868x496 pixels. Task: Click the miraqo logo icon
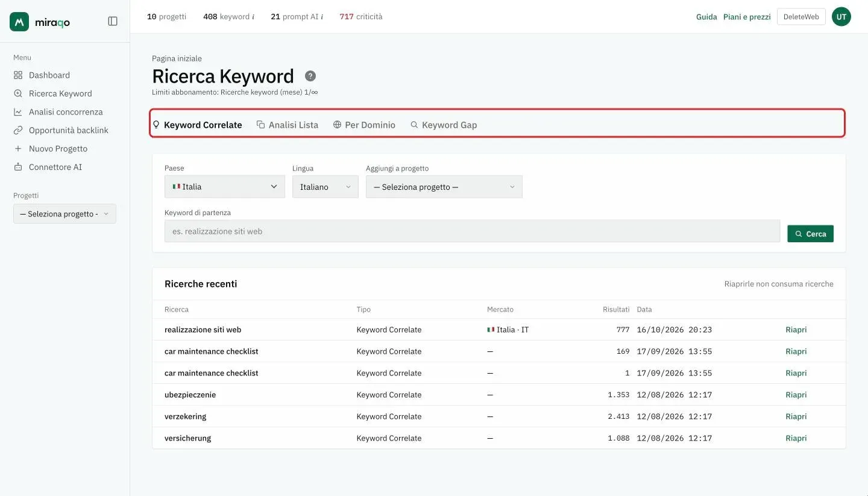pyautogui.click(x=19, y=22)
